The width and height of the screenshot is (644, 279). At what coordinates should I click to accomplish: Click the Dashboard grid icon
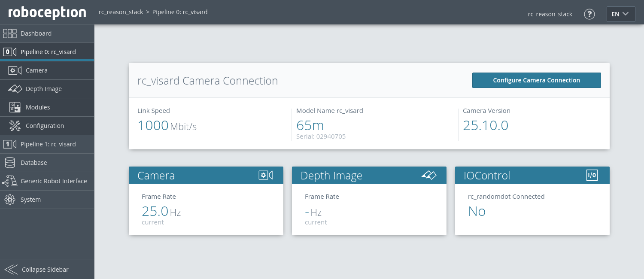[10, 33]
